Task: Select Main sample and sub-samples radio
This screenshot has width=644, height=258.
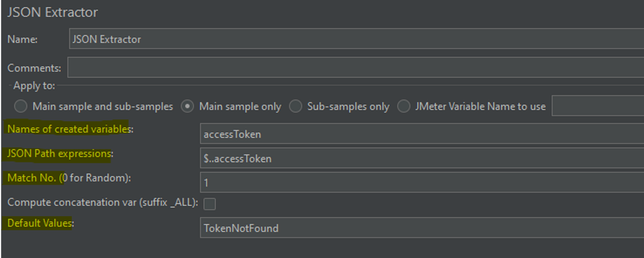Action: (21, 106)
